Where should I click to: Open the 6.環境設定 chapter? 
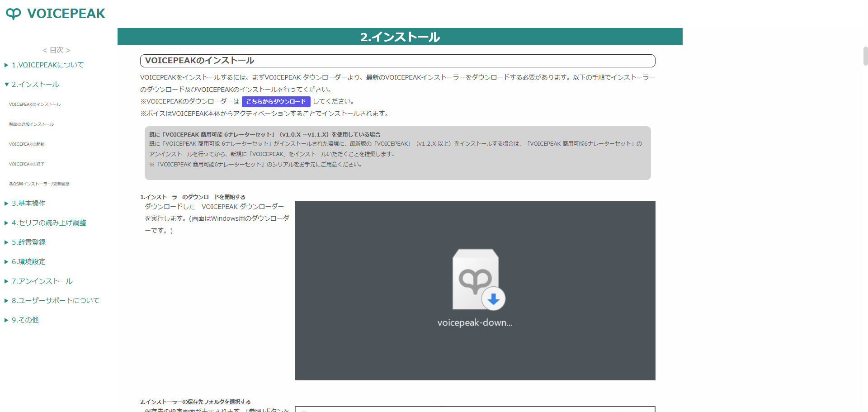click(28, 262)
